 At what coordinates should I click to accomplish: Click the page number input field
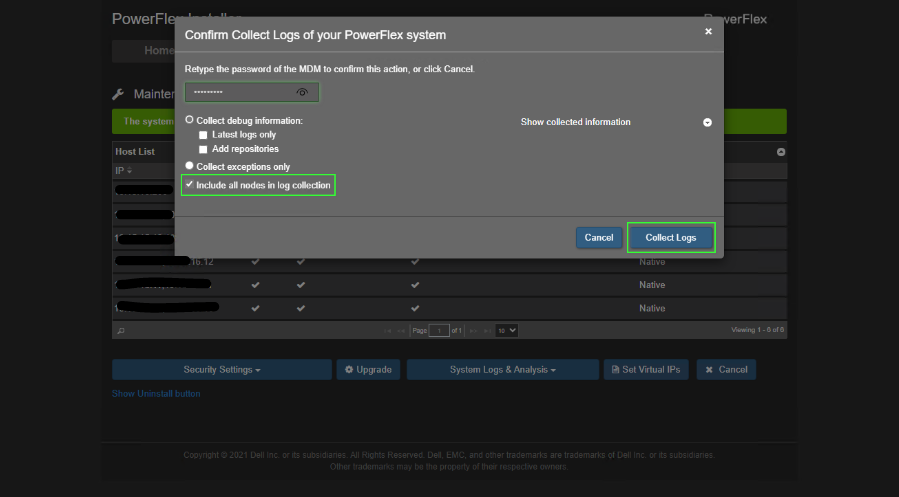[x=439, y=331]
